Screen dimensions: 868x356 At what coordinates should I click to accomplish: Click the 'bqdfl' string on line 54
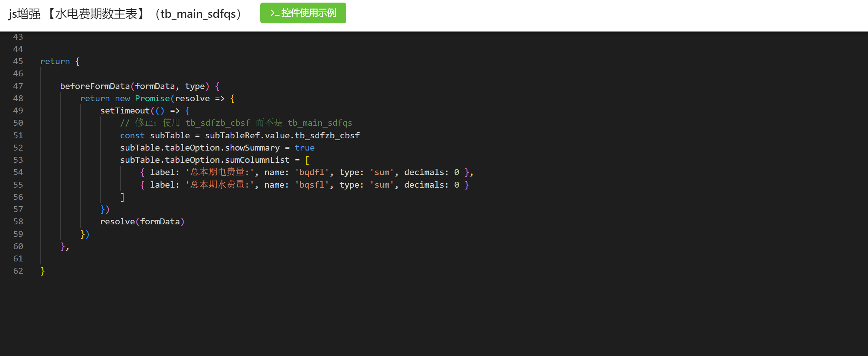pos(312,172)
